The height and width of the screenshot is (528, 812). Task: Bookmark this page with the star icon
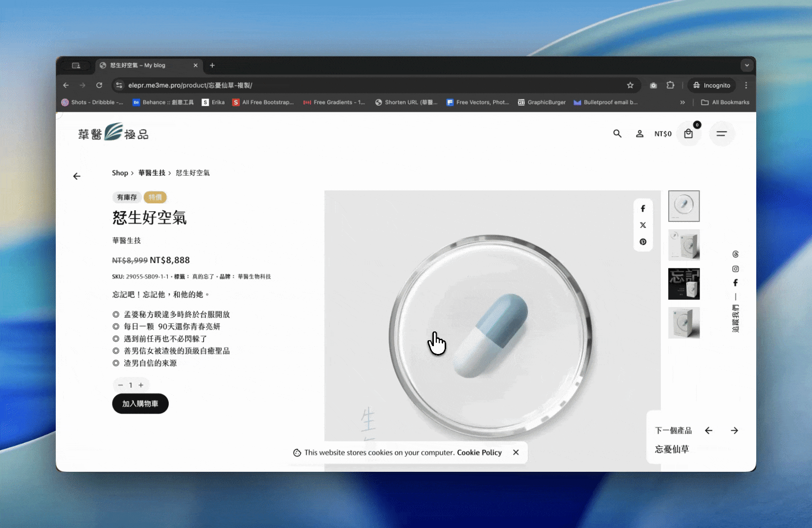coord(630,86)
